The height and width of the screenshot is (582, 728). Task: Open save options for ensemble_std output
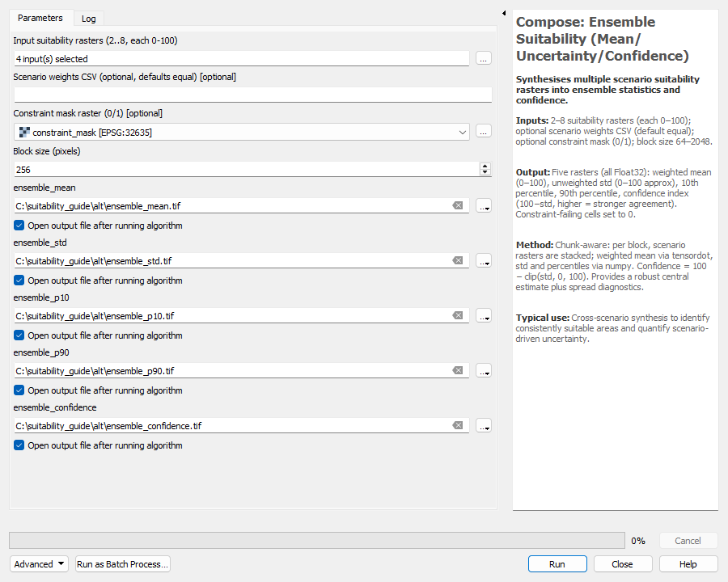point(484,261)
